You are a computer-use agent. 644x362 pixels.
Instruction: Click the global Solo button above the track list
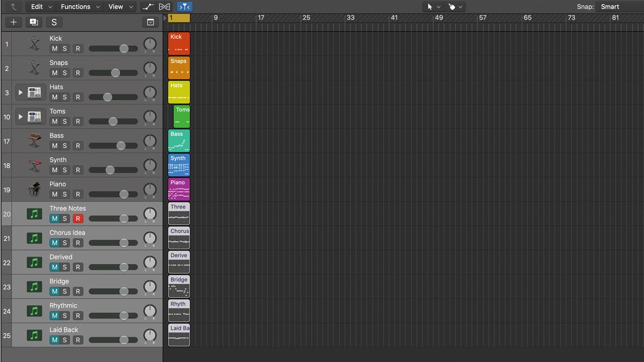(x=54, y=22)
